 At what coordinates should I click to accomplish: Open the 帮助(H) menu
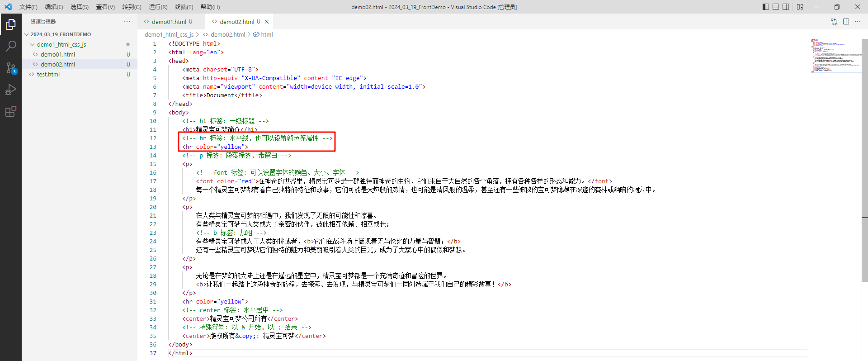(210, 7)
